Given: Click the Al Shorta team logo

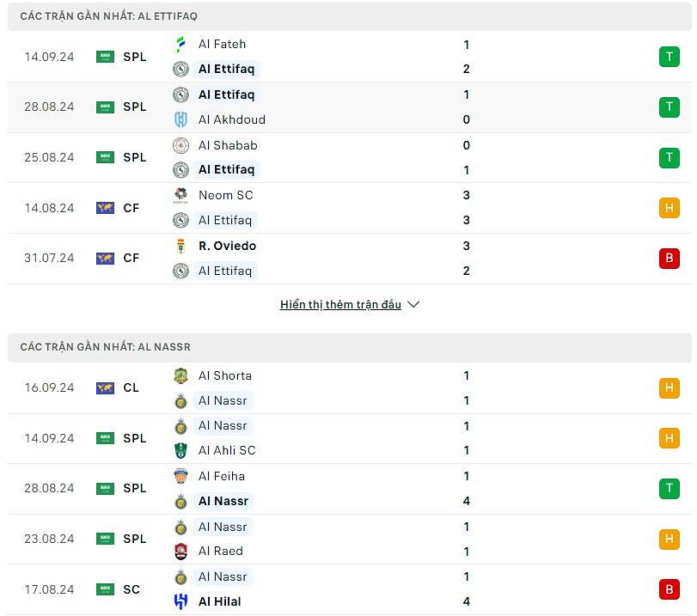Looking at the screenshot, I should (180, 375).
